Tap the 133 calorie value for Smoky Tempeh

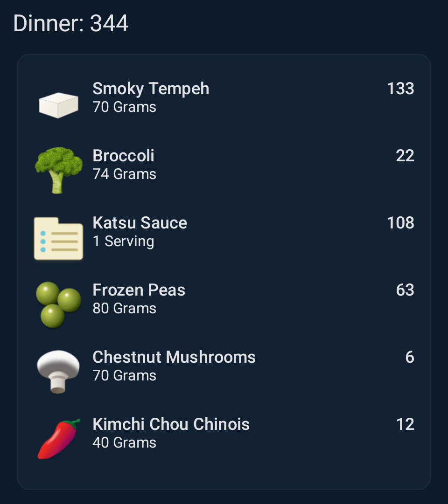[x=400, y=89]
